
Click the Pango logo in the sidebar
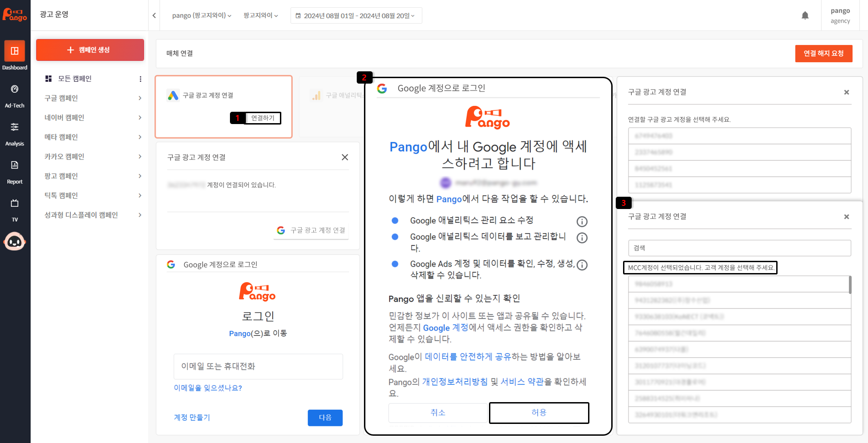tap(15, 15)
